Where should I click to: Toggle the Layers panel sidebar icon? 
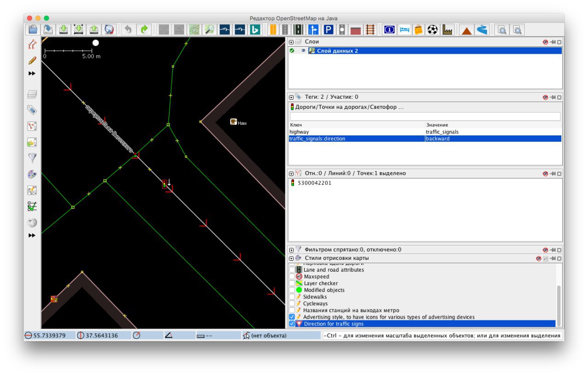[x=32, y=94]
